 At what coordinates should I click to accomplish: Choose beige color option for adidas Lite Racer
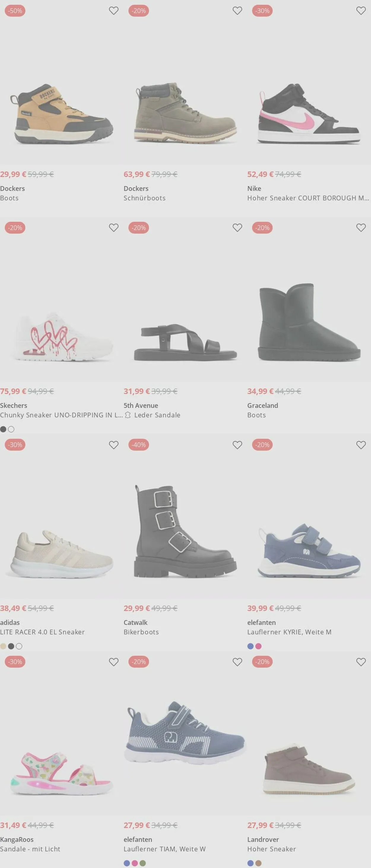3,646
